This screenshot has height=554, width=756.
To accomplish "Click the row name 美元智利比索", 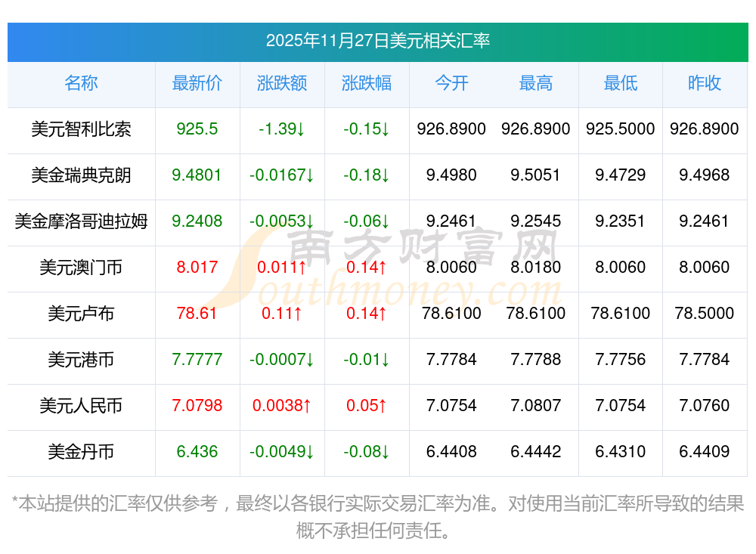I will click(x=81, y=129).
